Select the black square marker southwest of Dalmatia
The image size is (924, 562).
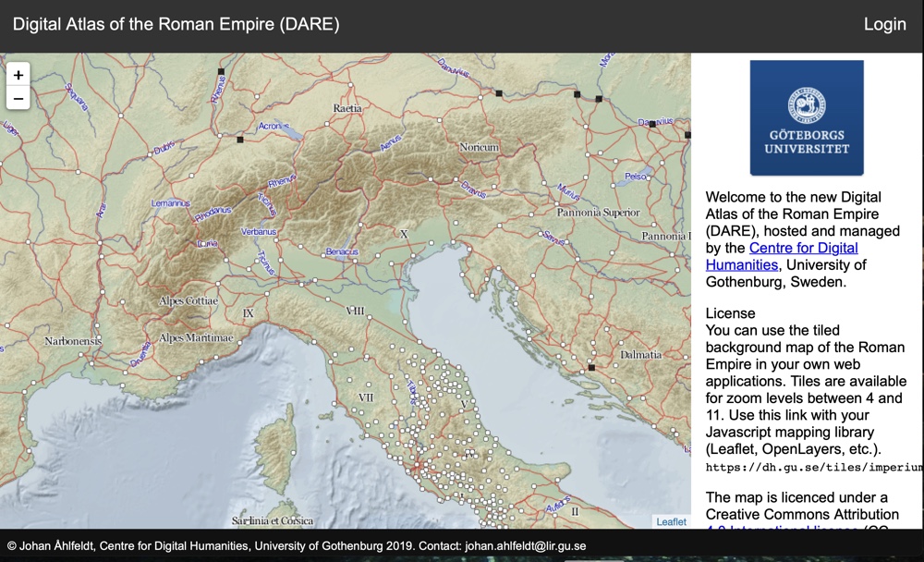tap(590, 368)
